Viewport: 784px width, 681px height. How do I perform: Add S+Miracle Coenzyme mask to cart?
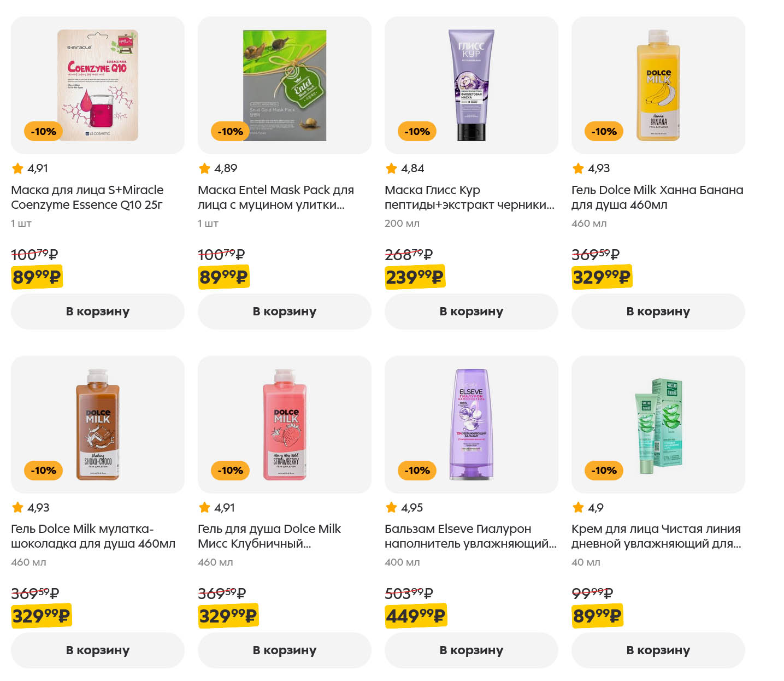click(97, 312)
